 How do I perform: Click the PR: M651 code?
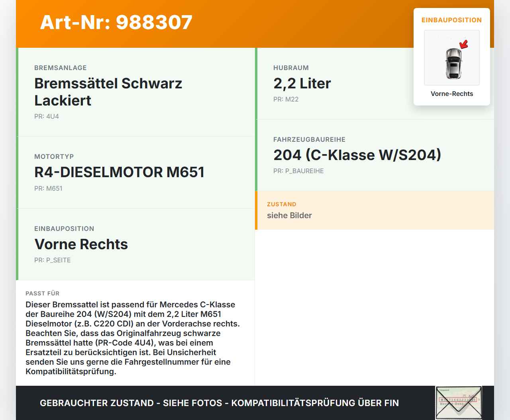click(x=48, y=188)
